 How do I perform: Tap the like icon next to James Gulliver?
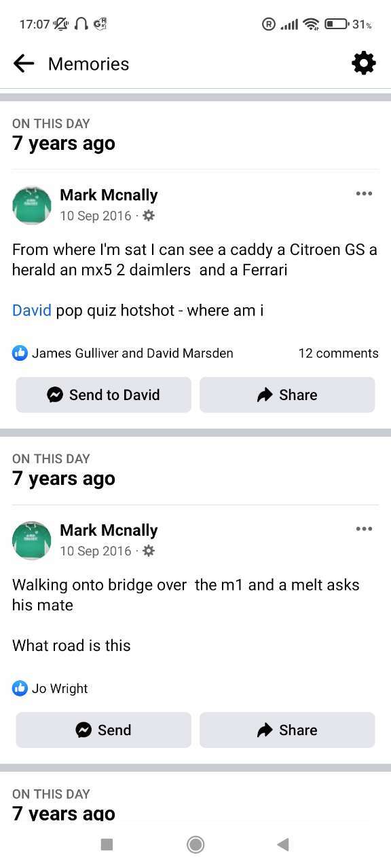pos(20,353)
